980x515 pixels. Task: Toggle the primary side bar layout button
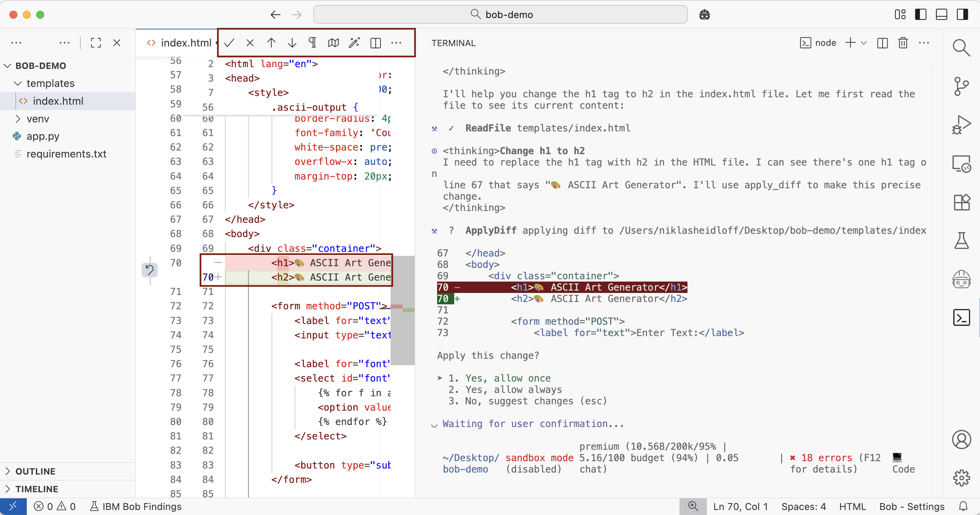[x=920, y=14]
